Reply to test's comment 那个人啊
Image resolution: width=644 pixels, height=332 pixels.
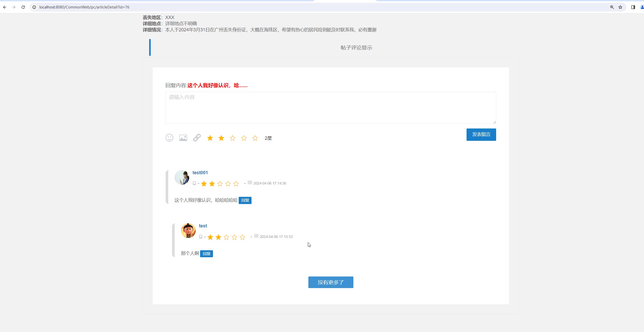[x=206, y=254]
